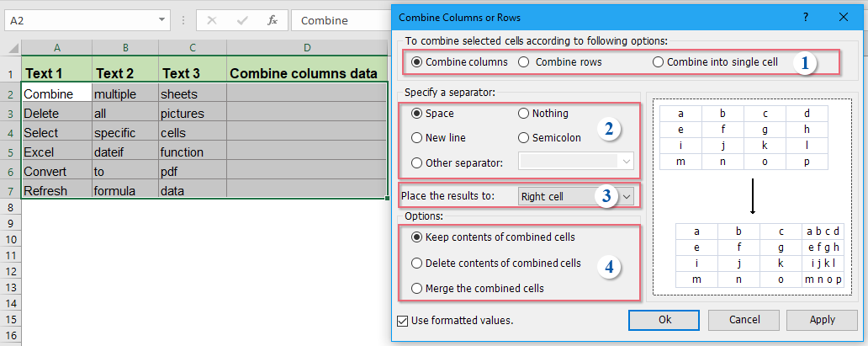The height and width of the screenshot is (346, 868).
Task: Click the Cancel button in dialog
Action: (744, 320)
